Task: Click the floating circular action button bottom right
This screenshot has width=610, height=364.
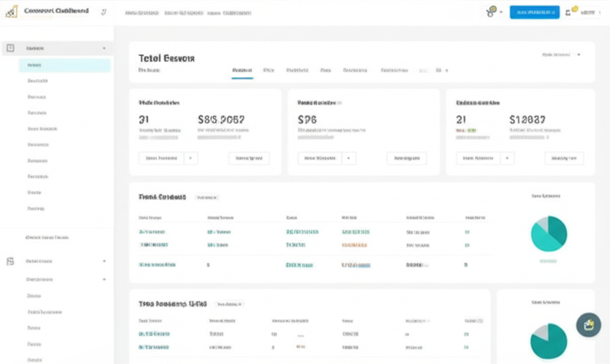Action: coord(588,325)
